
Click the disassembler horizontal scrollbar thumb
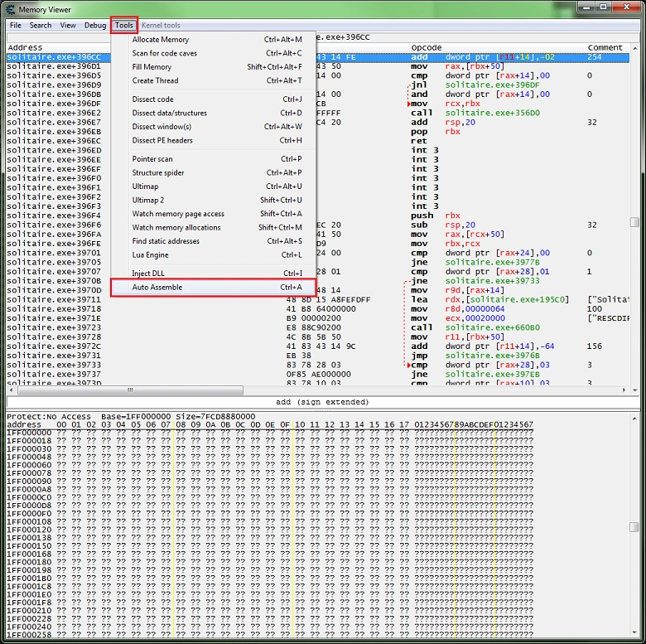click(x=128, y=389)
